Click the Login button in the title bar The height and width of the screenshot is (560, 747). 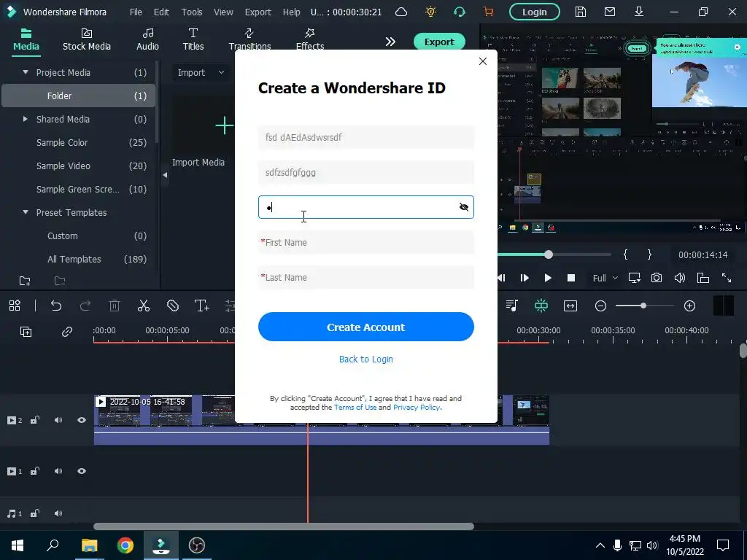(535, 12)
